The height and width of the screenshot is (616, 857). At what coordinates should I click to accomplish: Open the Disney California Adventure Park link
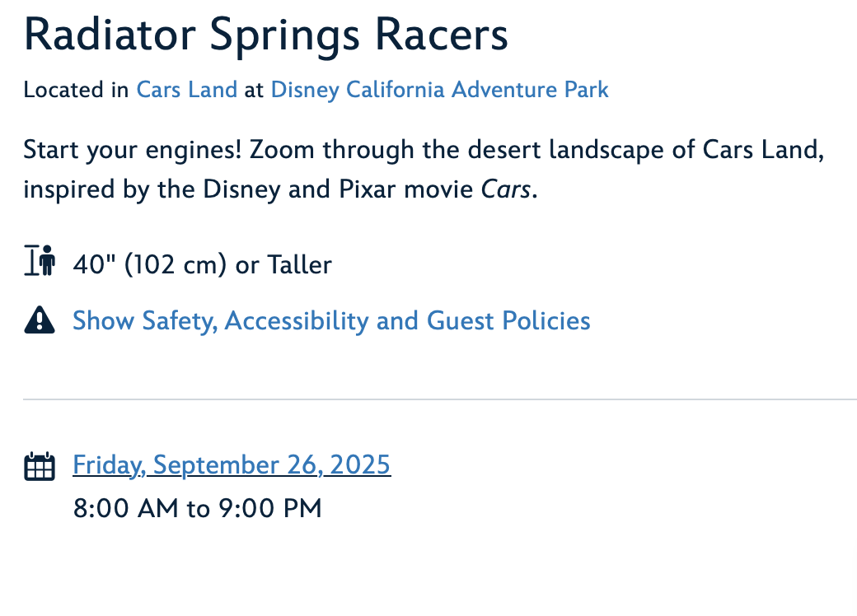(x=440, y=90)
